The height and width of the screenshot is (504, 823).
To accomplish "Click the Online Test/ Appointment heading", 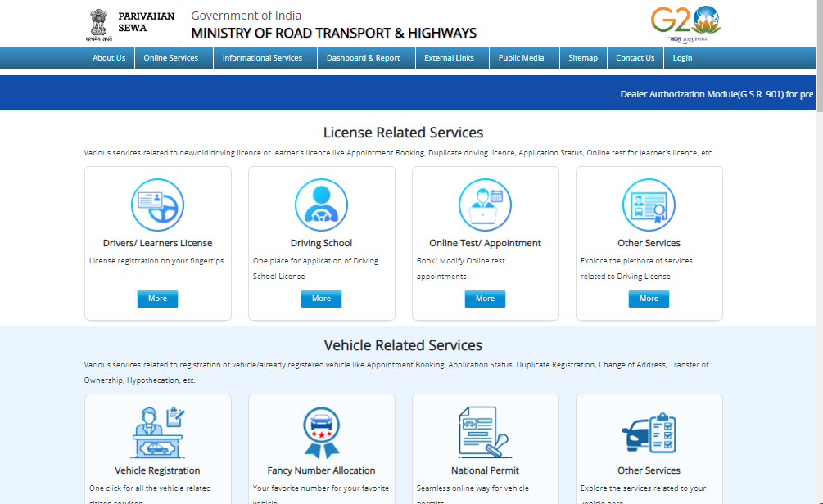I will point(485,243).
